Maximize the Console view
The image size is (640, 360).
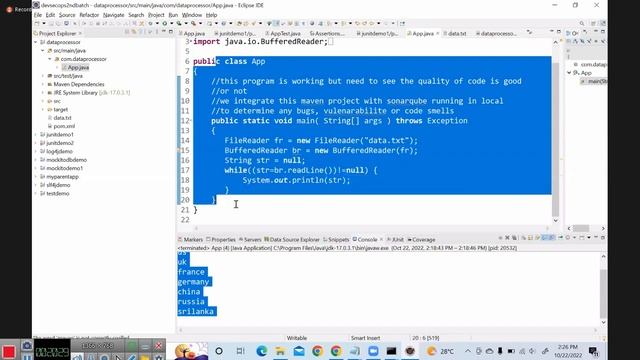point(603,238)
